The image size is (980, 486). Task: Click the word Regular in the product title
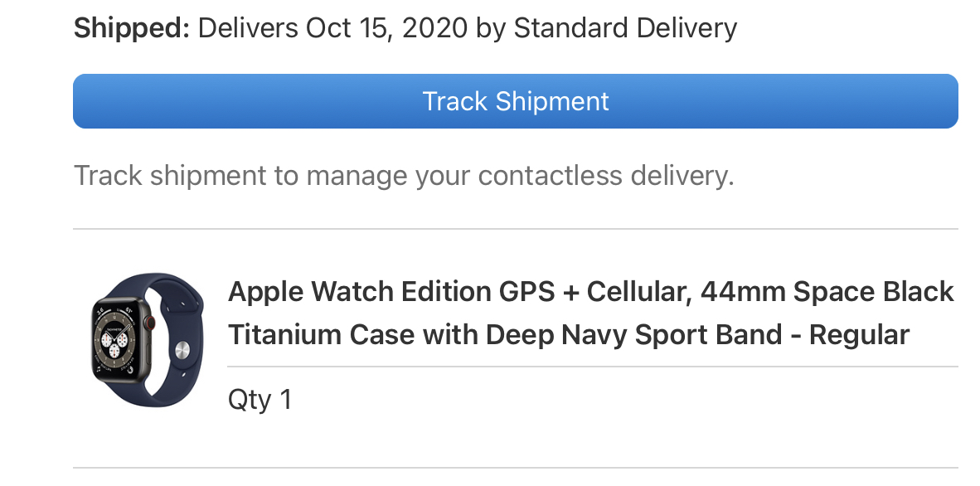(859, 335)
